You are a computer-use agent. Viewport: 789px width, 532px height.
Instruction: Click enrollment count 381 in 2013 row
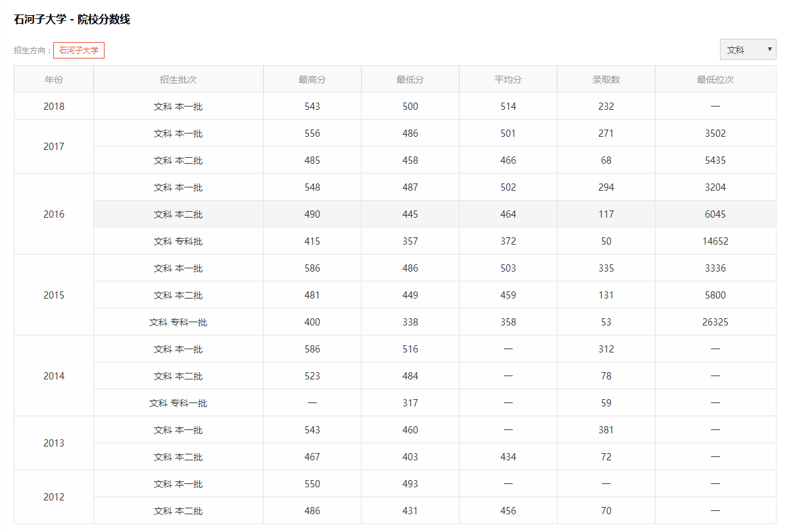click(606, 430)
